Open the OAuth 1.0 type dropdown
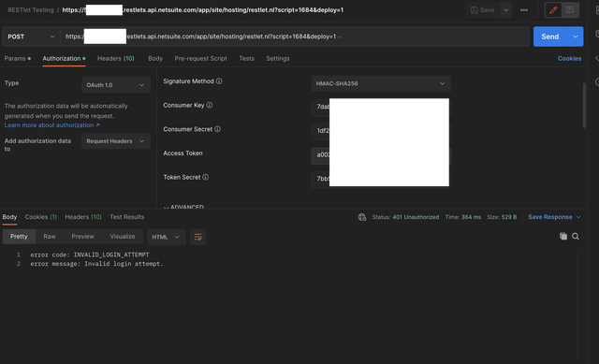Viewport: 599px width, 364px height. click(x=116, y=85)
